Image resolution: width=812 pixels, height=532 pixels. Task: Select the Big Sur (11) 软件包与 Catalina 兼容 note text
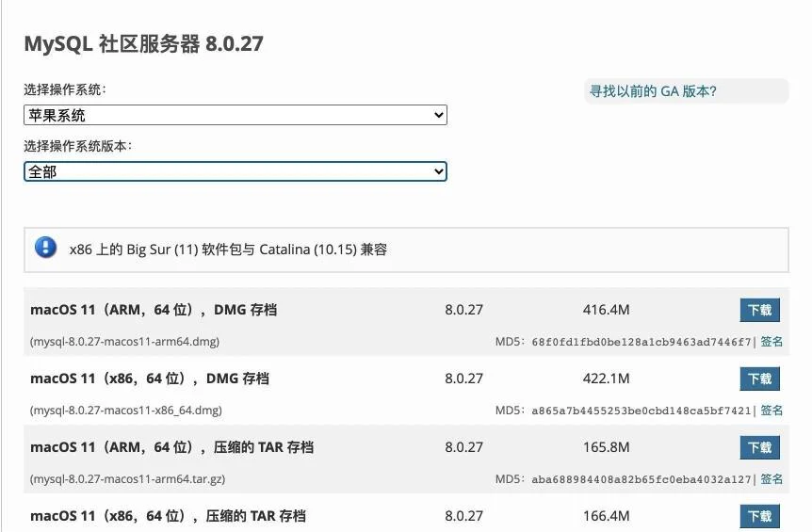228,250
